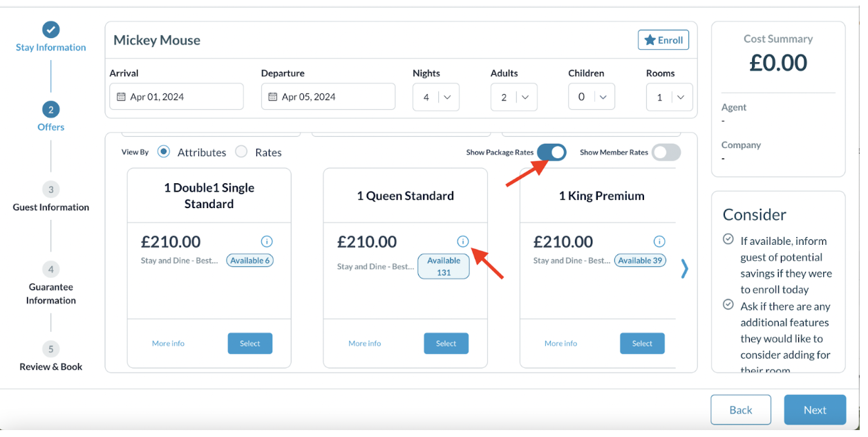Open the Guarantee Information step
Viewport: 868px width, 437px height.
(x=50, y=270)
